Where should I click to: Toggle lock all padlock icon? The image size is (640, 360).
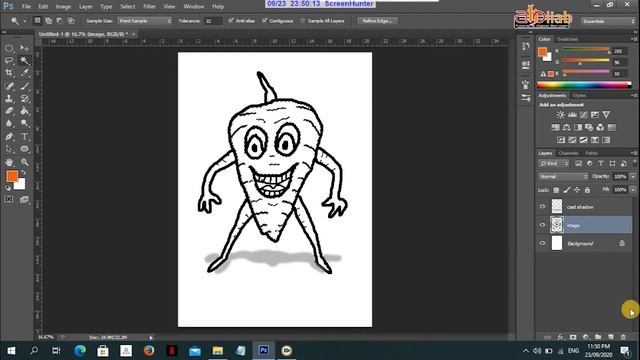(587, 190)
